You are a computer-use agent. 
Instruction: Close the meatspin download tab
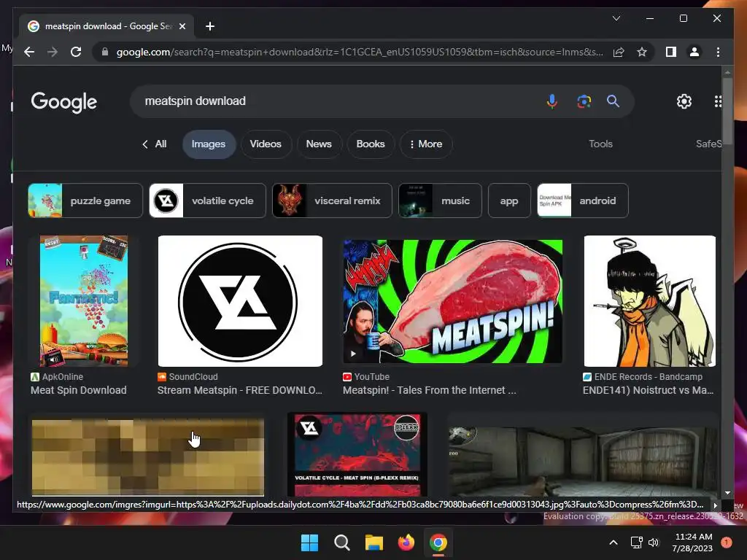click(x=182, y=26)
